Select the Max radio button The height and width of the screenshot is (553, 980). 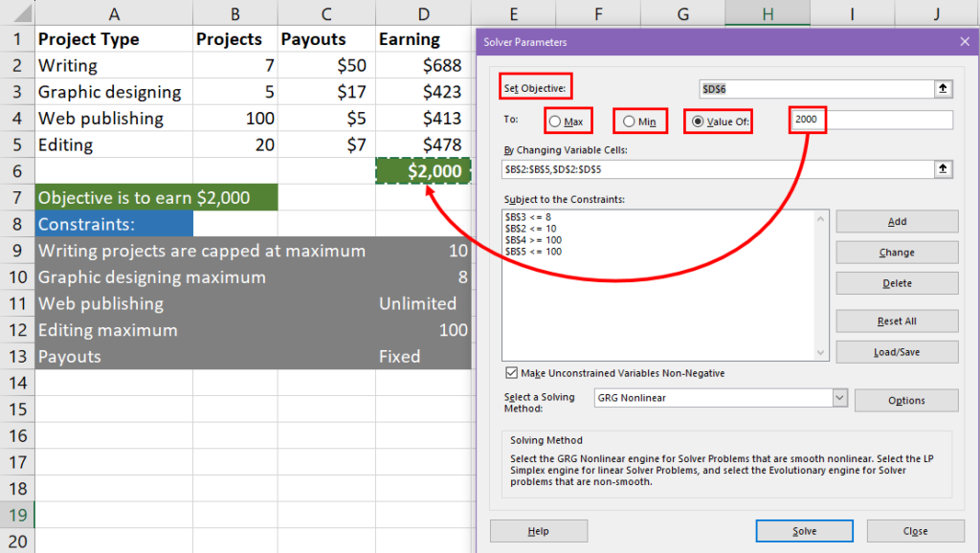point(555,122)
